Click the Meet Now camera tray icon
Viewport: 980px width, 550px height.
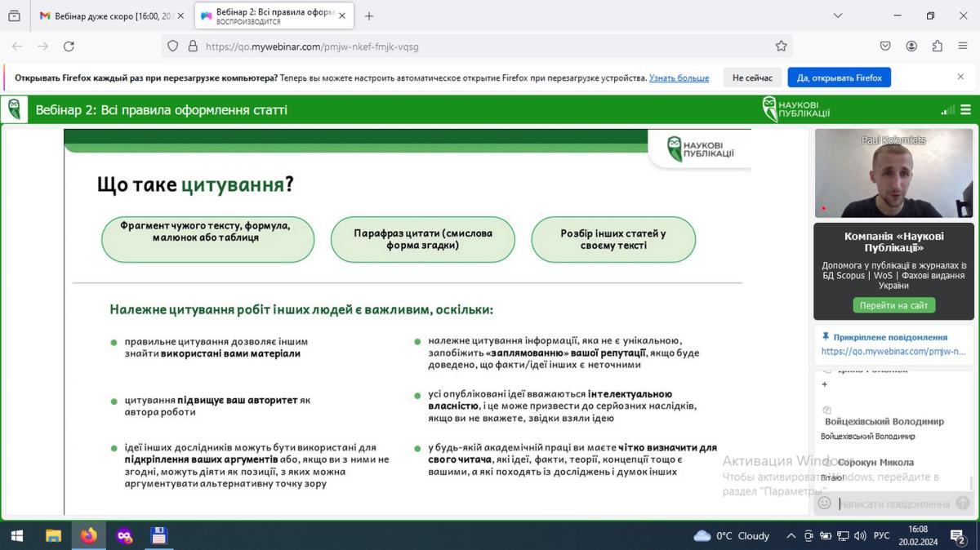(808, 536)
